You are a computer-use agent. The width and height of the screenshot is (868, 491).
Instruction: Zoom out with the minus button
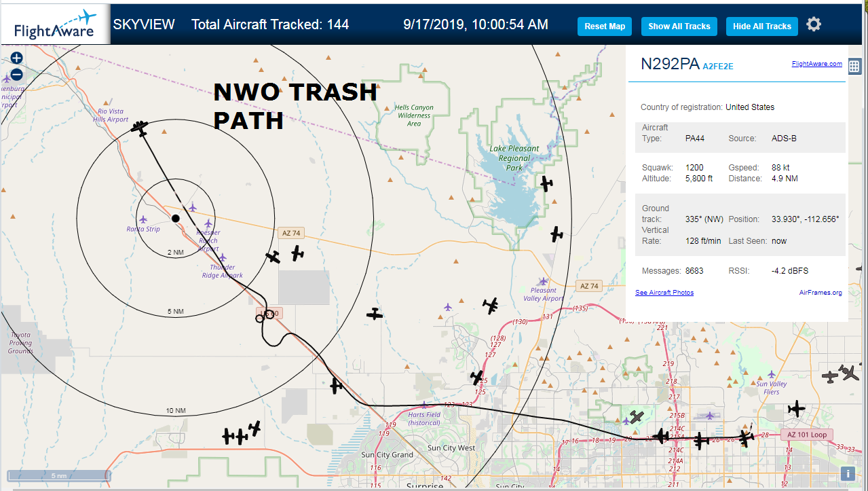pyautogui.click(x=17, y=74)
